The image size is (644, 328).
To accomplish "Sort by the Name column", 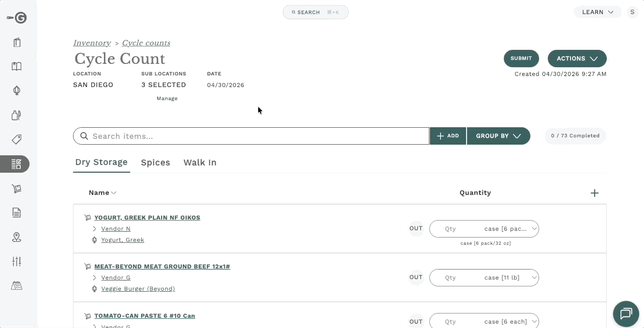I will (102, 193).
